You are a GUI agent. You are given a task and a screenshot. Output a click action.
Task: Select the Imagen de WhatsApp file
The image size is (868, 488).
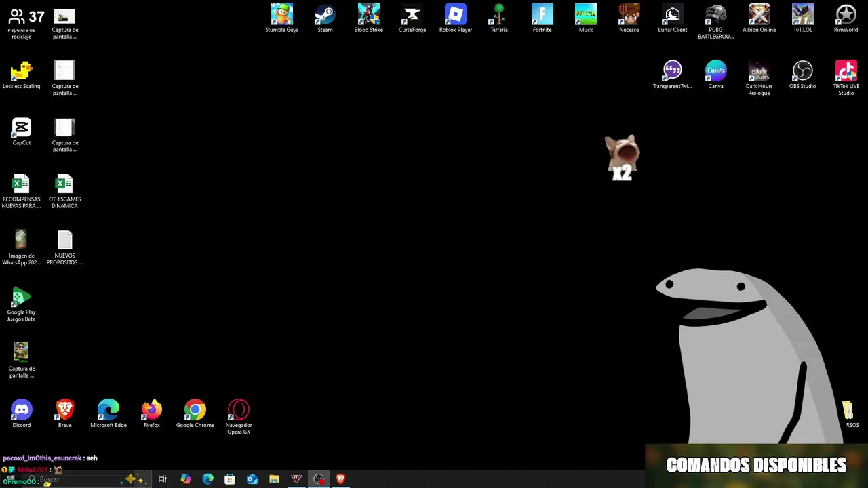[x=21, y=247]
